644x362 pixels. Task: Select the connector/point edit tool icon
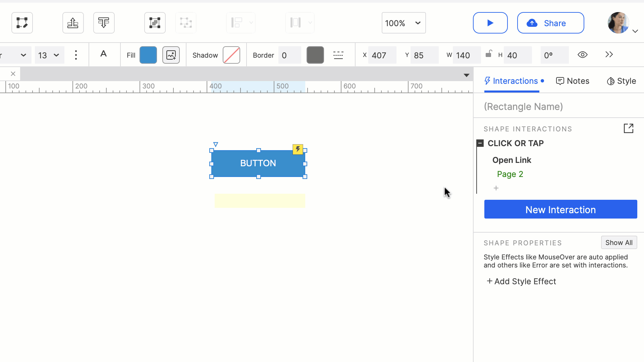click(22, 23)
